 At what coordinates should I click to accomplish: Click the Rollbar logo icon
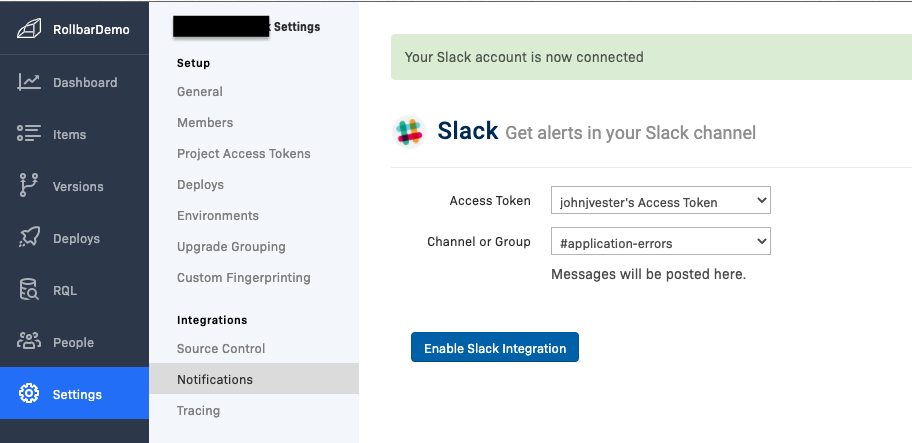click(x=29, y=30)
